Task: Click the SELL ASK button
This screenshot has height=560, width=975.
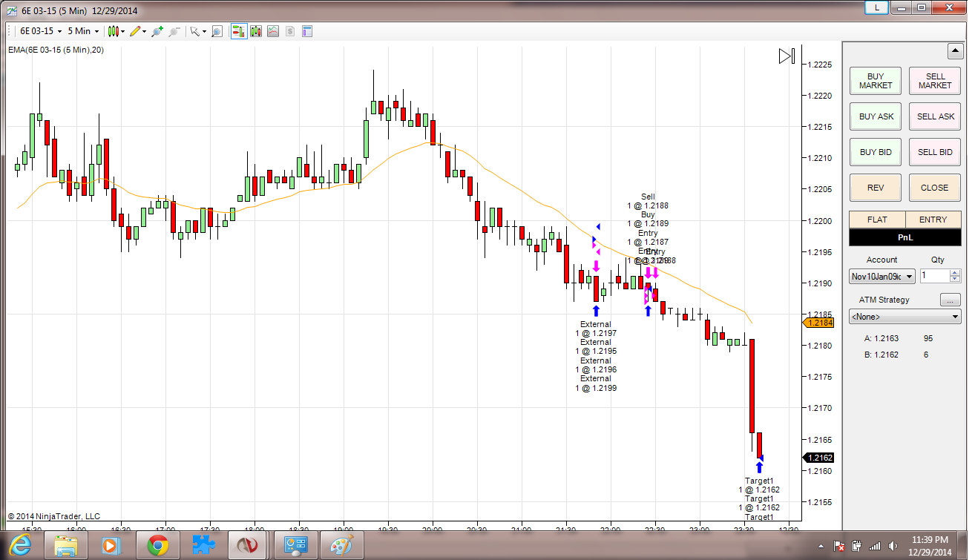Action: tap(935, 116)
